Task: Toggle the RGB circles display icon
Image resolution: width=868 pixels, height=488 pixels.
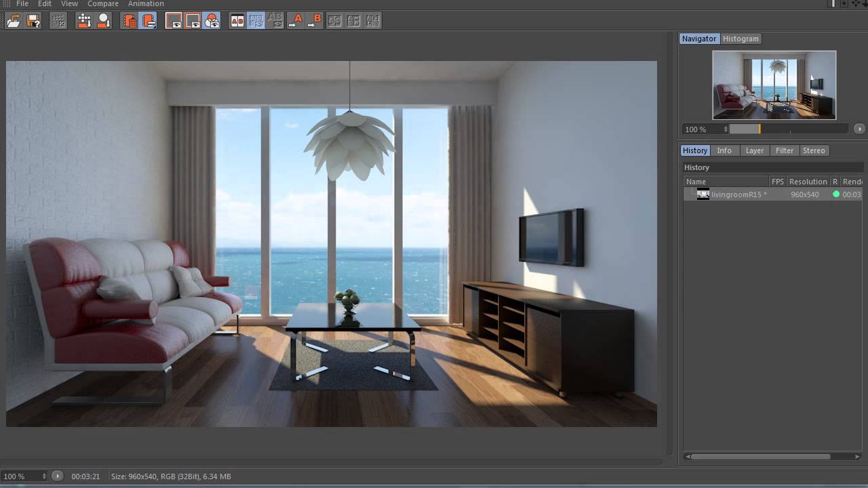Action: pos(212,21)
